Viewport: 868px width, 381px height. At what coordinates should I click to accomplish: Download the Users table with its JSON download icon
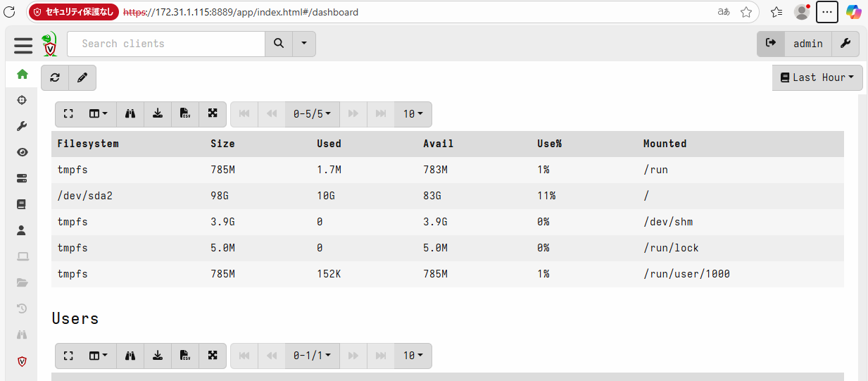pos(158,356)
